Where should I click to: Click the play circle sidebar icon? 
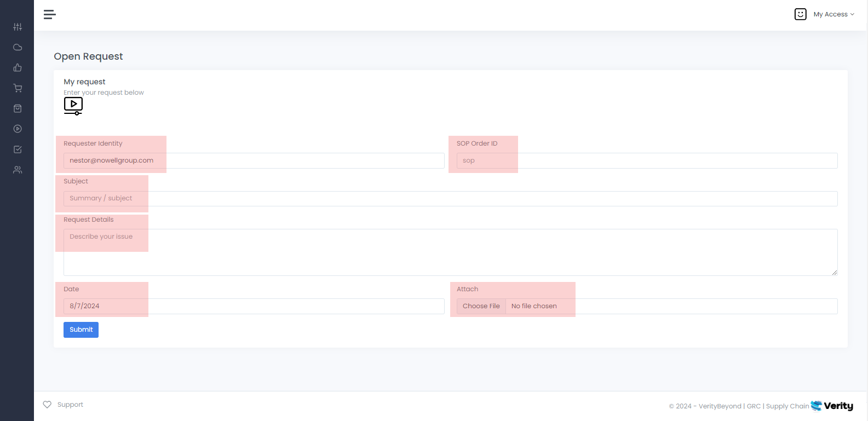[18, 129]
